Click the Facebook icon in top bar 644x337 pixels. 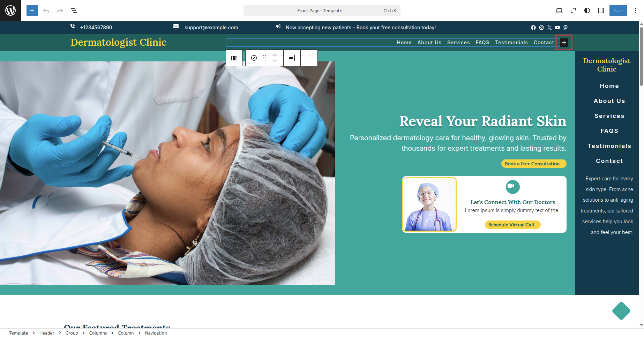click(533, 28)
